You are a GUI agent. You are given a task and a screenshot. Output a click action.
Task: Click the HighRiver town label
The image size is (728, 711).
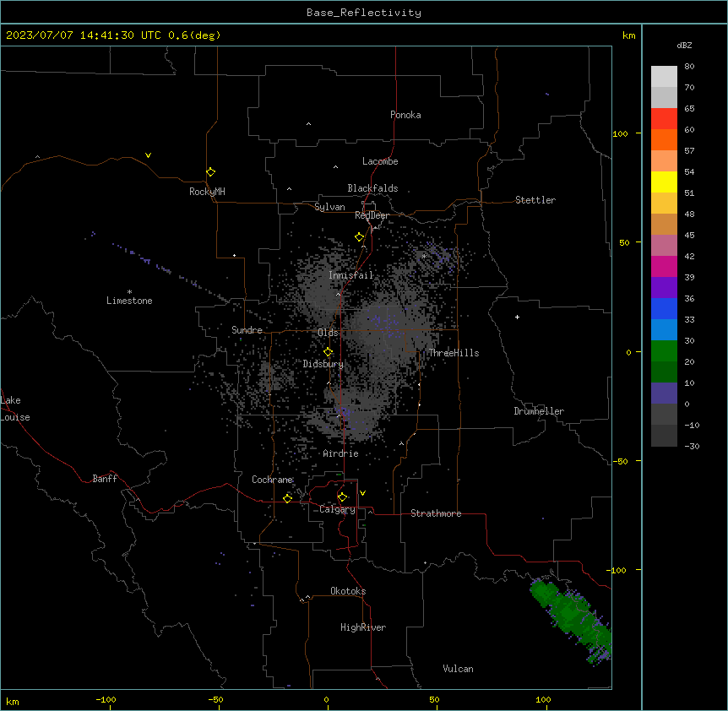click(363, 627)
